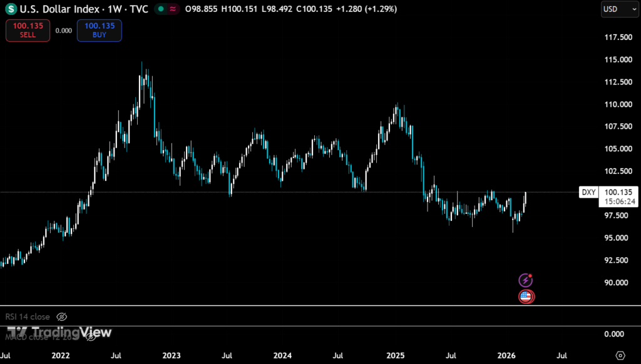Screen dimensions: 641x364
Task: Open the US flag economic event icon
Action: point(526,296)
